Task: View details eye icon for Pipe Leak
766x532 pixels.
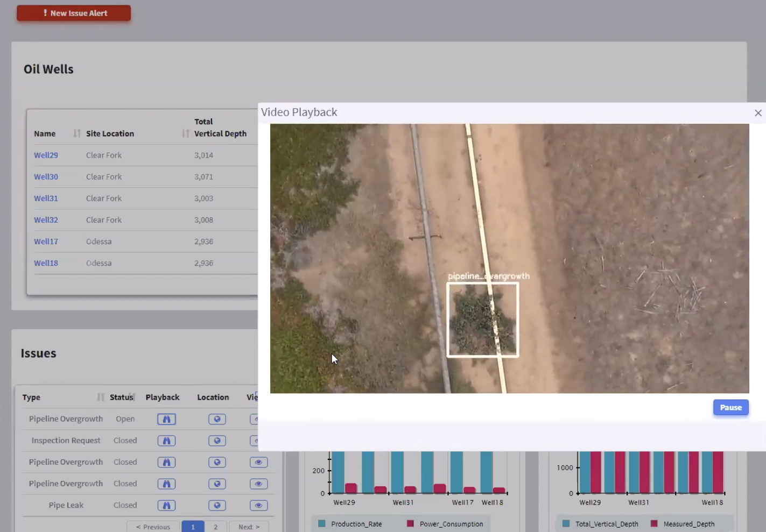Action: tap(258, 505)
